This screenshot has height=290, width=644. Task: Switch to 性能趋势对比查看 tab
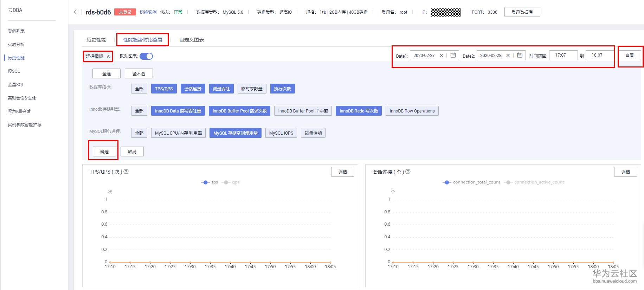(x=143, y=40)
